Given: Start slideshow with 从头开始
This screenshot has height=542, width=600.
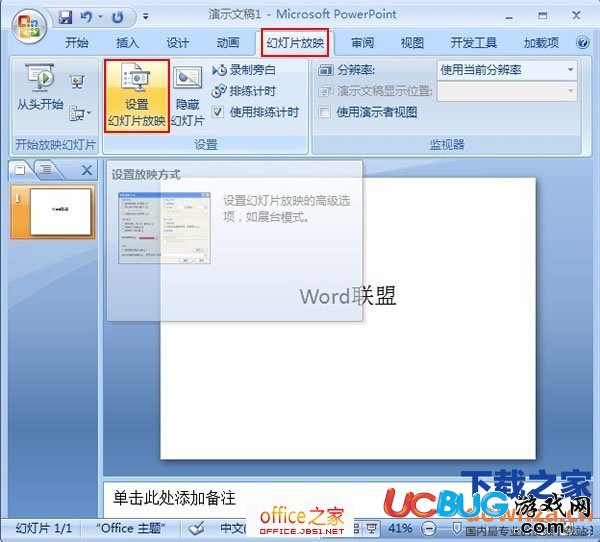Looking at the screenshot, I should (40, 88).
